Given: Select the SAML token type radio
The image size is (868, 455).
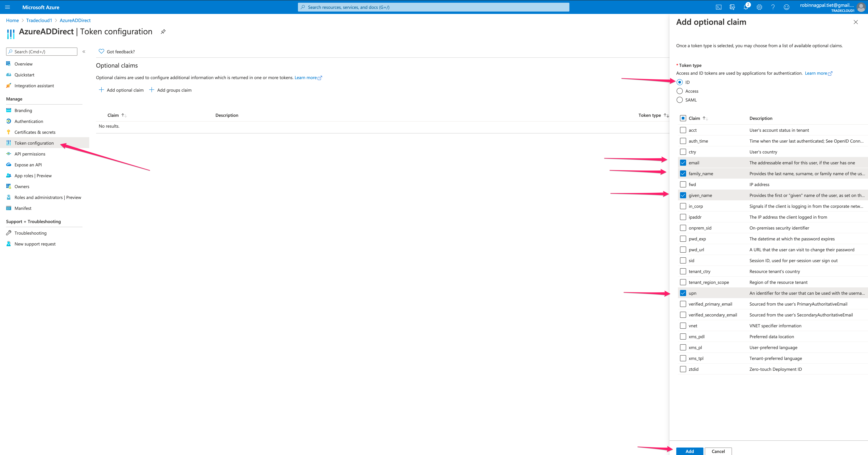Looking at the screenshot, I should click(x=680, y=100).
